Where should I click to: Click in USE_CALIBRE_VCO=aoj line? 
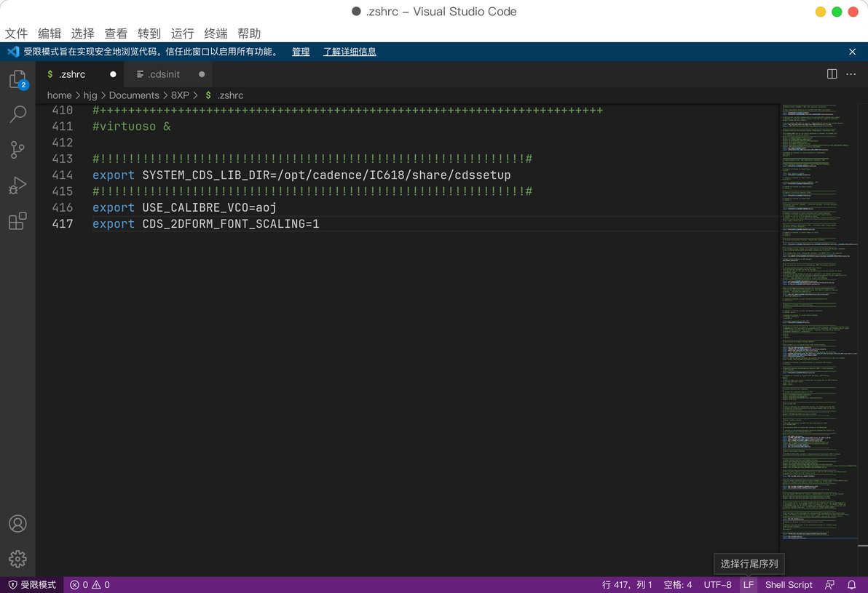[184, 207]
